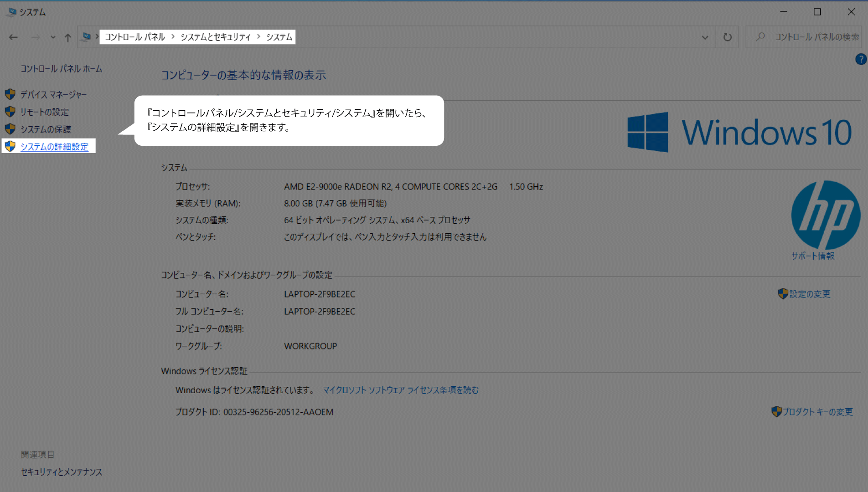Read マイクロソフト ソフトウェア ライセンス条項を読む link

point(401,390)
